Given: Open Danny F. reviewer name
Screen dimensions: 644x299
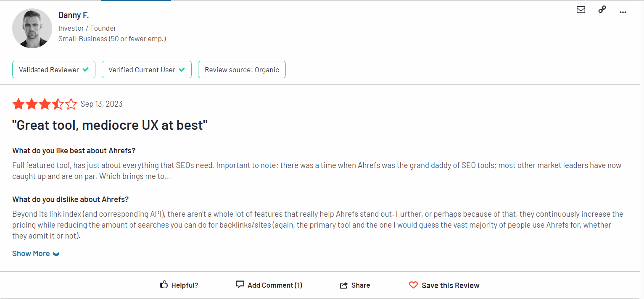Looking at the screenshot, I should click(74, 15).
